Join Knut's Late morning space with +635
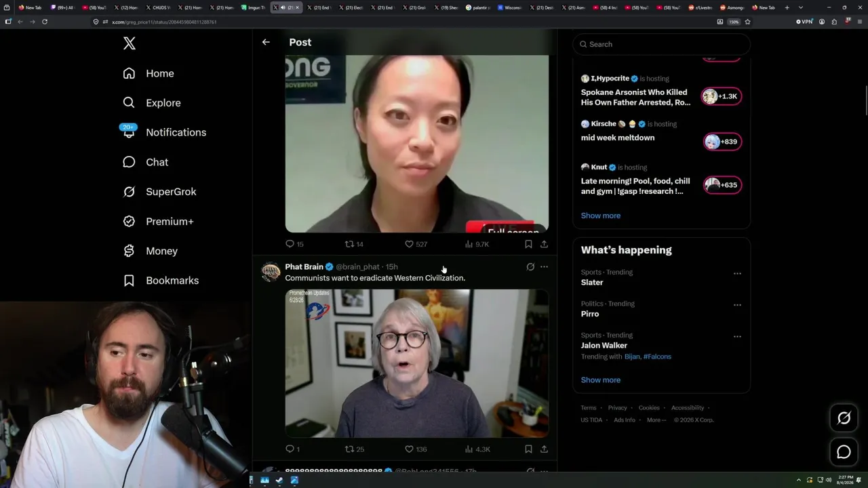This screenshot has width=868, height=488. (x=722, y=185)
